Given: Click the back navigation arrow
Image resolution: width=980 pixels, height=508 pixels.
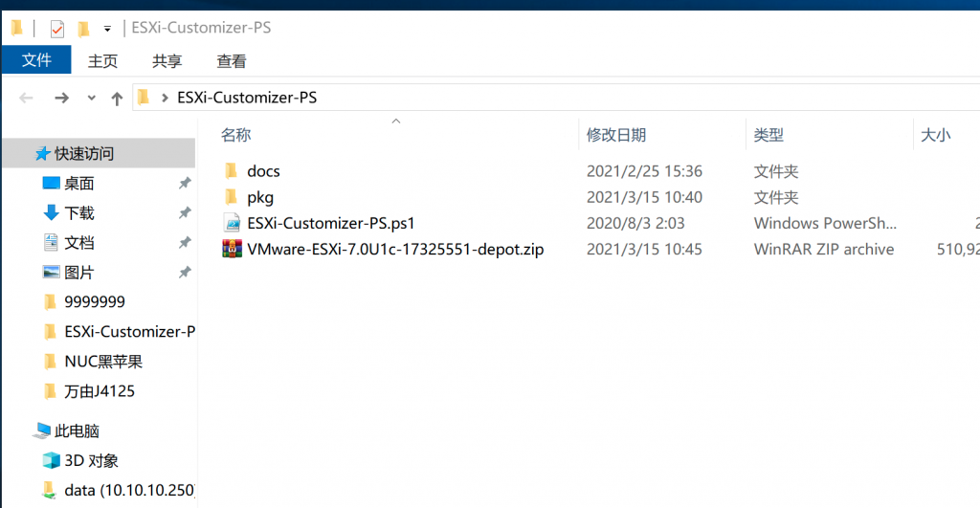Looking at the screenshot, I should point(26,98).
